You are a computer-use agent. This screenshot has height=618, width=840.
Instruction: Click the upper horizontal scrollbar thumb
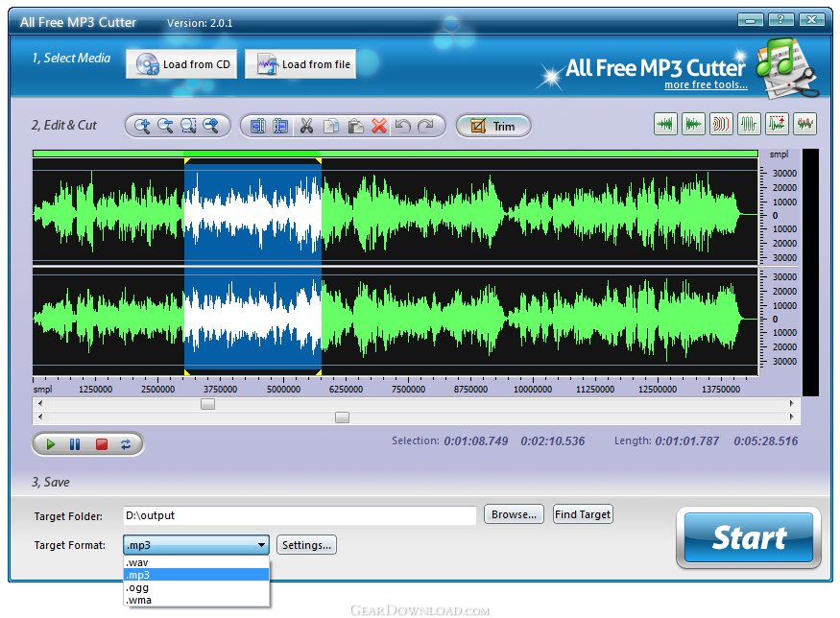[x=208, y=404]
